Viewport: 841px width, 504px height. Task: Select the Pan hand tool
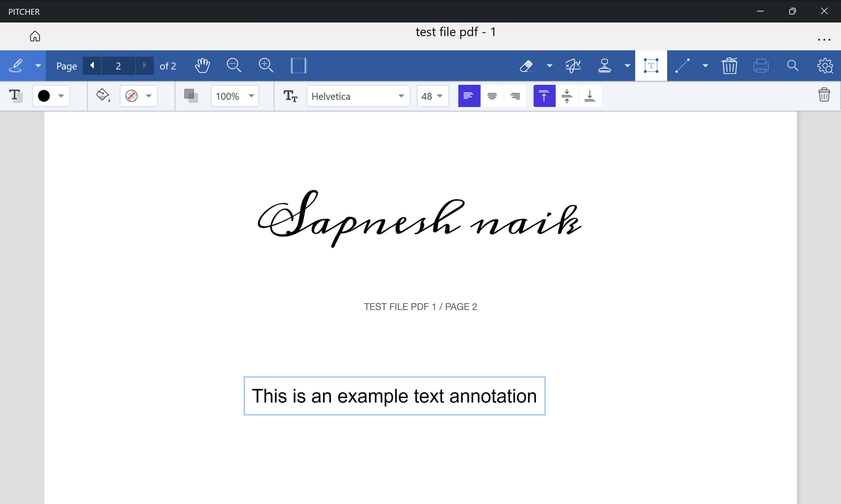coord(202,66)
